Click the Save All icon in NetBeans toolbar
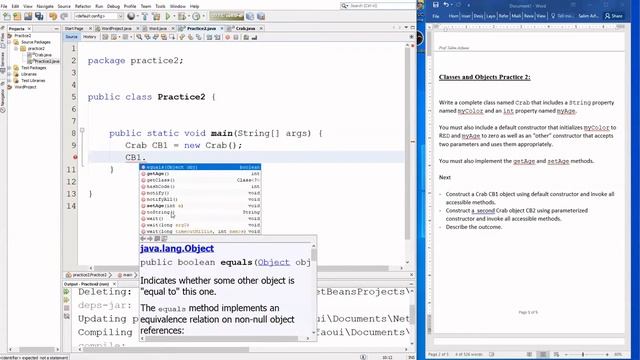640x360 pixels. (39, 16)
